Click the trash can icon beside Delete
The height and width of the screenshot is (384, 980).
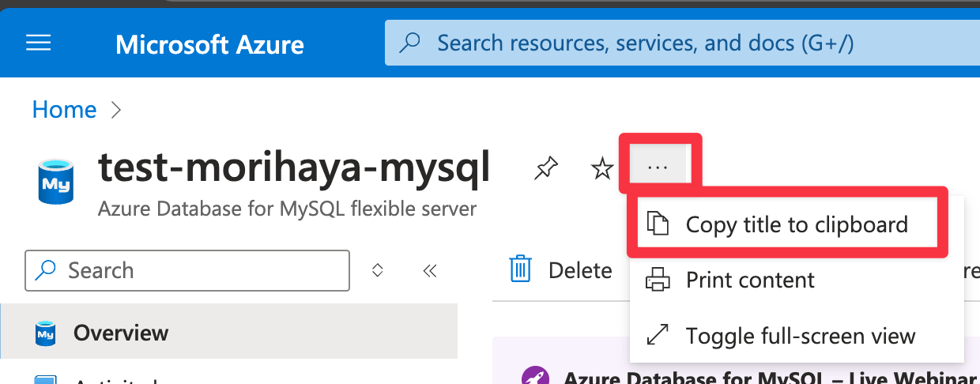click(x=520, y=270)
